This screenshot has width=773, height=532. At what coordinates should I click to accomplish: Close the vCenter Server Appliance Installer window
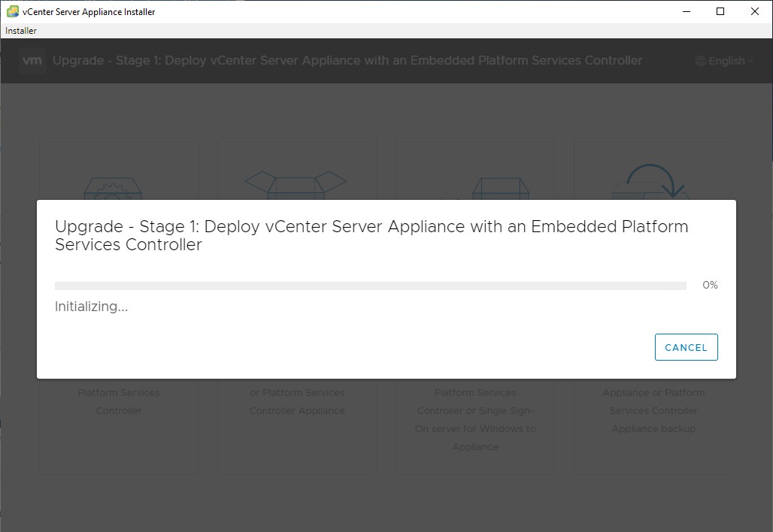755,11
